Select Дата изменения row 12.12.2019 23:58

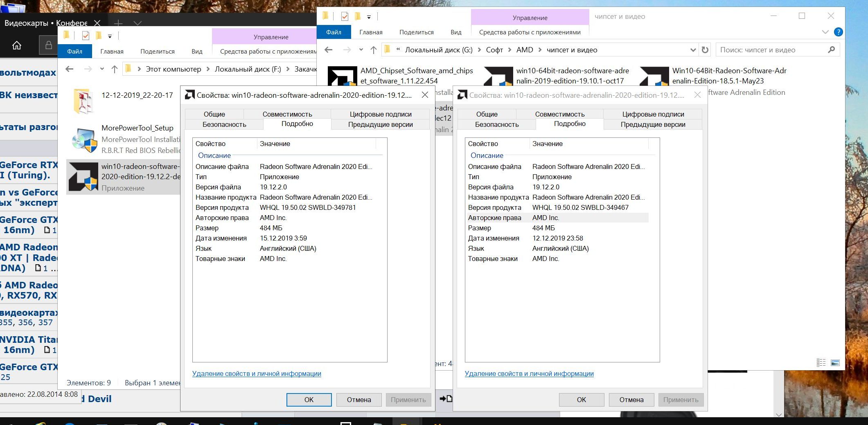[557, 238]
